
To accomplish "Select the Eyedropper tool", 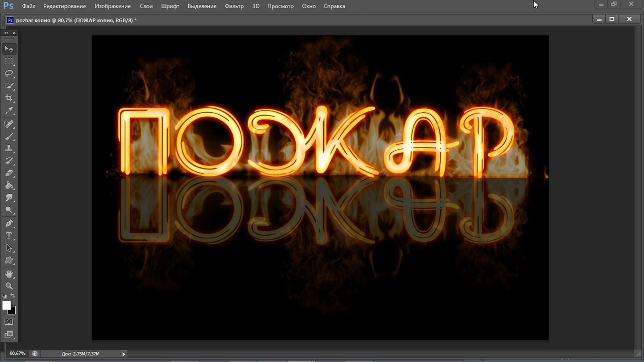I will [9, 111].
